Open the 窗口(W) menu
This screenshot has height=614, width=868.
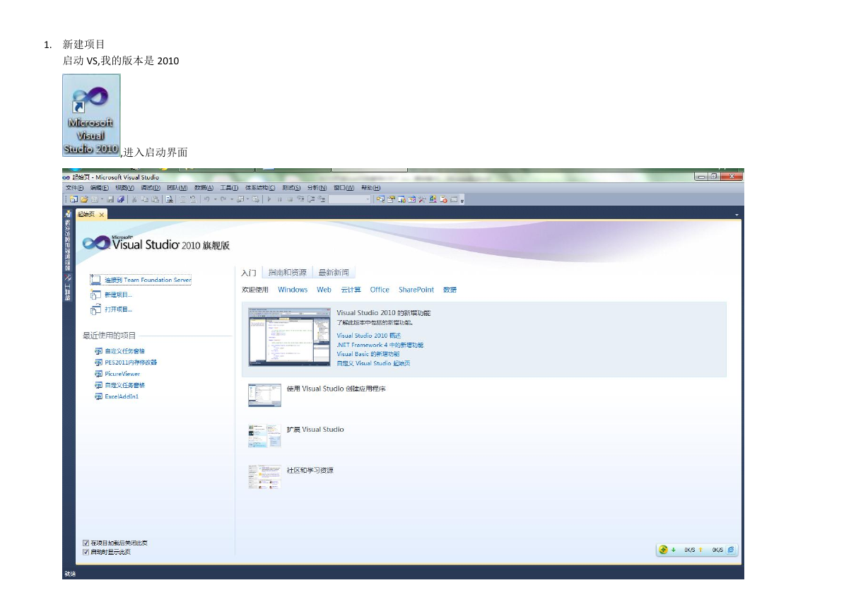pos(344,188)
